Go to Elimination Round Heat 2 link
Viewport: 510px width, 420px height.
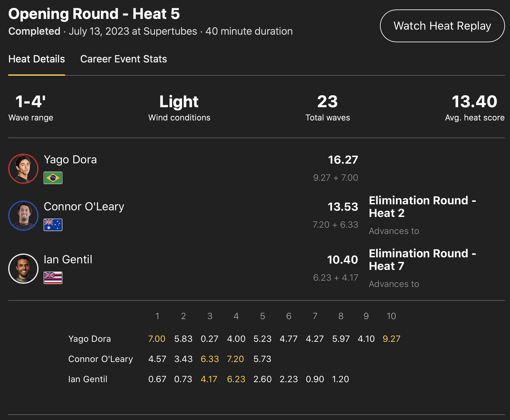[x=422, y=207]
